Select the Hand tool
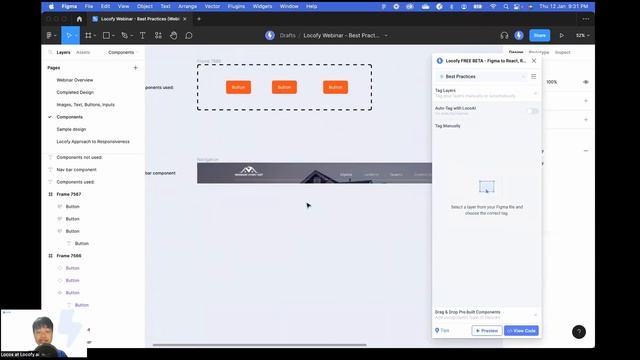 173,36
